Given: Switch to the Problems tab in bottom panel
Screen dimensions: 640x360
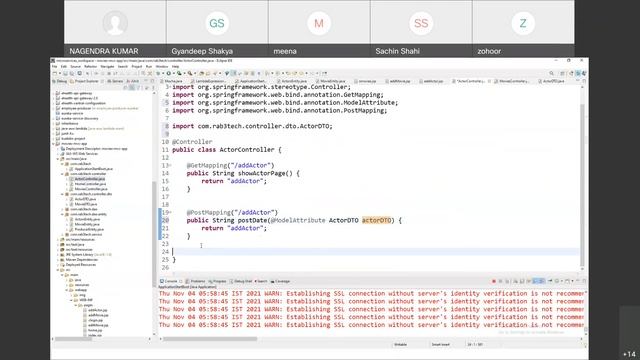Looking at the screenshot, I should (196, 281).
